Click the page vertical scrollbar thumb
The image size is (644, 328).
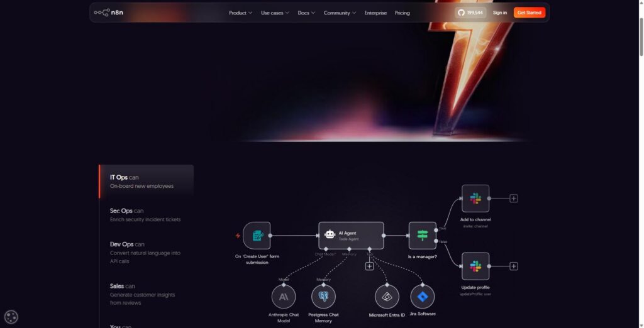tap(641, 37)
